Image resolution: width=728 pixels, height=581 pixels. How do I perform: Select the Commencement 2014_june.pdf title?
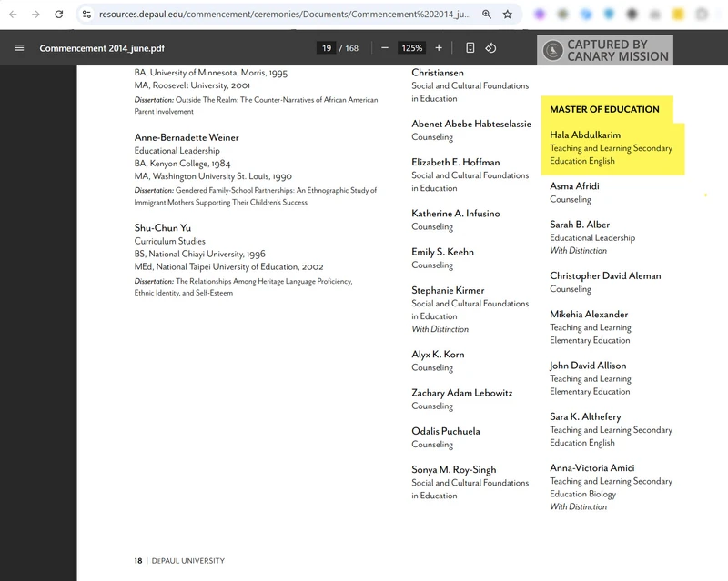pos(102,48)
